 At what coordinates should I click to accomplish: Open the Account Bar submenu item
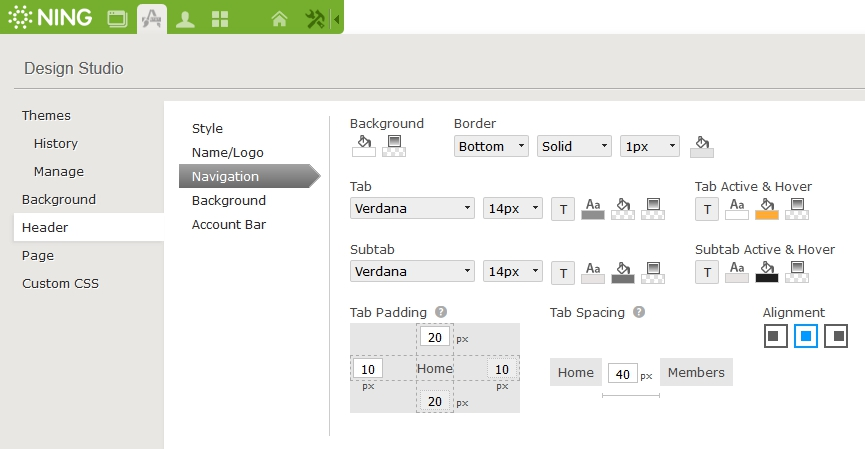229,224
